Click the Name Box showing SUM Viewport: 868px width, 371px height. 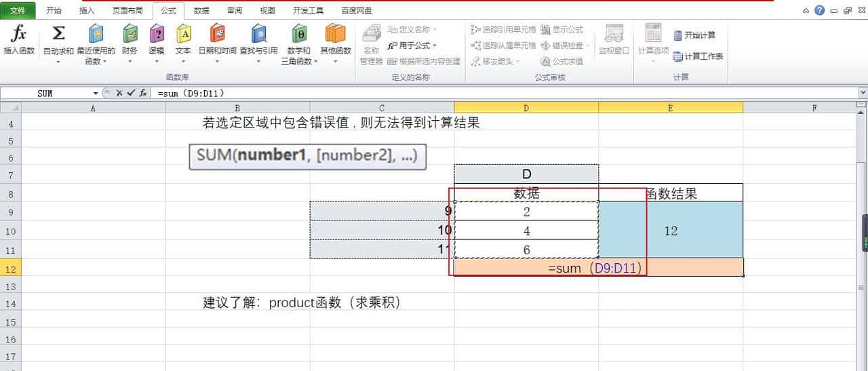pyautogui.click(x=45, y=93)
